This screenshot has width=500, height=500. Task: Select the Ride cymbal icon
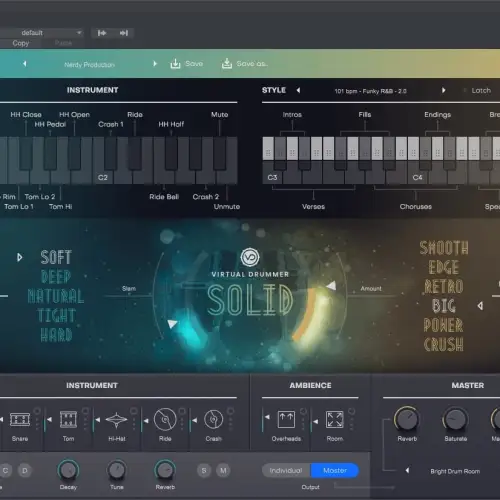pyautogui.click(x=165, y=419)
